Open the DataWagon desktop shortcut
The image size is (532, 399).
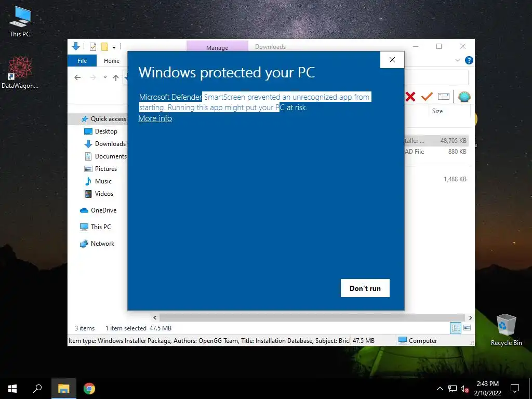coord(20,73)
